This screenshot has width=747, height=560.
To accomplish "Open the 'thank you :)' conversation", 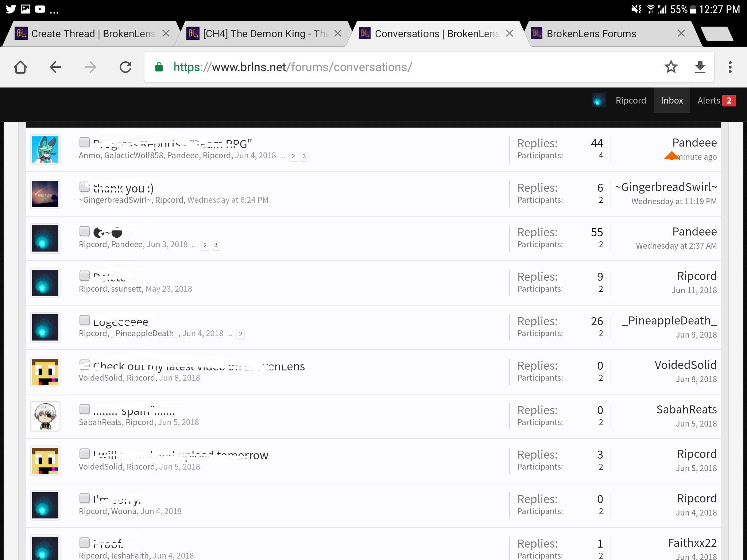I will tap(123, 188).
